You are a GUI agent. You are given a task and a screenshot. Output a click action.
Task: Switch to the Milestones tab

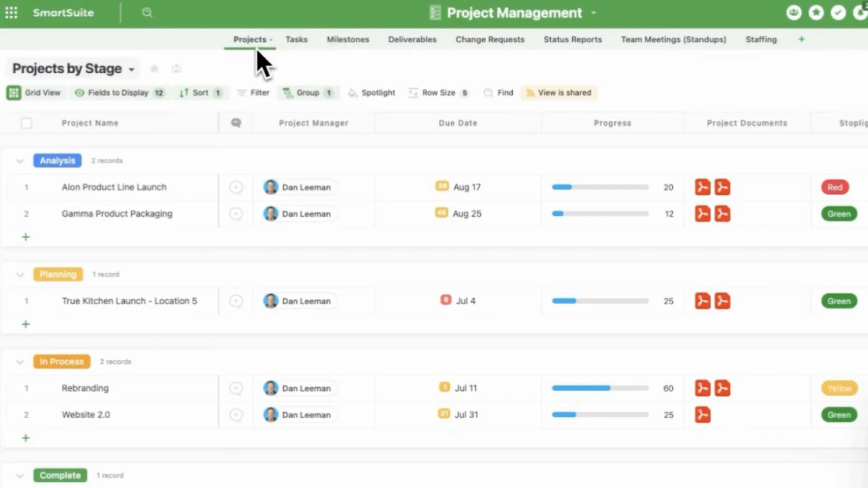click(x=348, y=39)
